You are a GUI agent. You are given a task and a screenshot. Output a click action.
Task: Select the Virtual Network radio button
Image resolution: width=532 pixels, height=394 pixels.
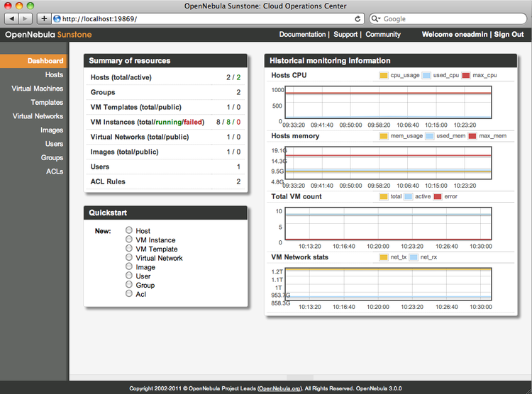click(129, 257)
